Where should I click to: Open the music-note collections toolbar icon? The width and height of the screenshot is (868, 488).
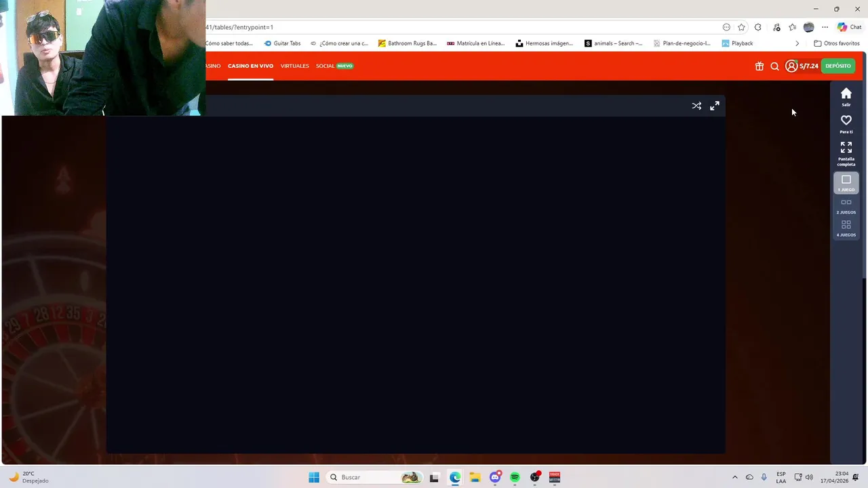[x=776, y=27]
